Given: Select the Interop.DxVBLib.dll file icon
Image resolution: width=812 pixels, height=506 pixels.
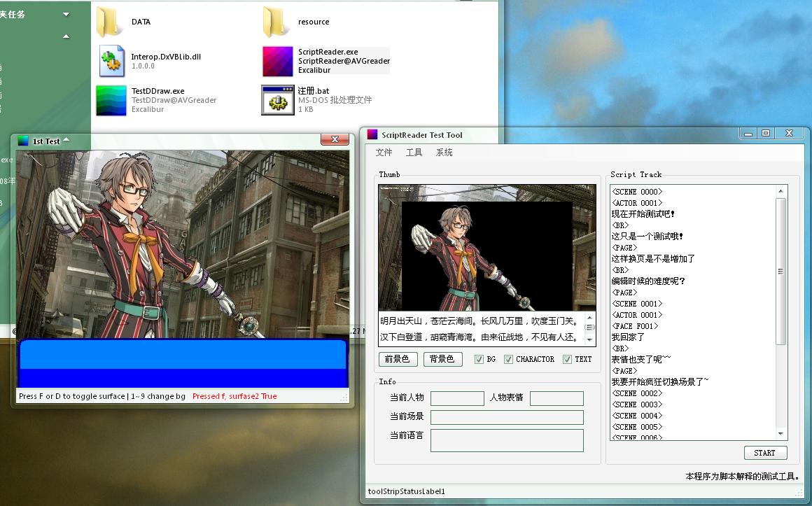Looking at the screenshot, I should [x=111, y=61].
